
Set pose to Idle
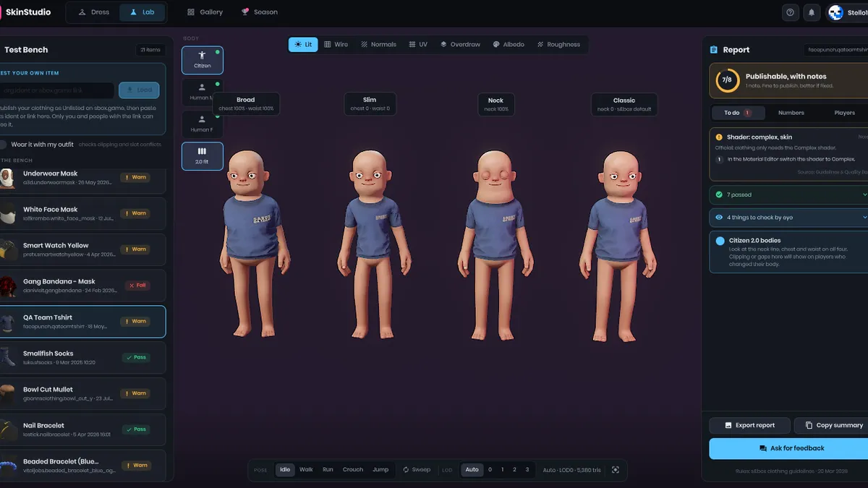tap(285, 470)
